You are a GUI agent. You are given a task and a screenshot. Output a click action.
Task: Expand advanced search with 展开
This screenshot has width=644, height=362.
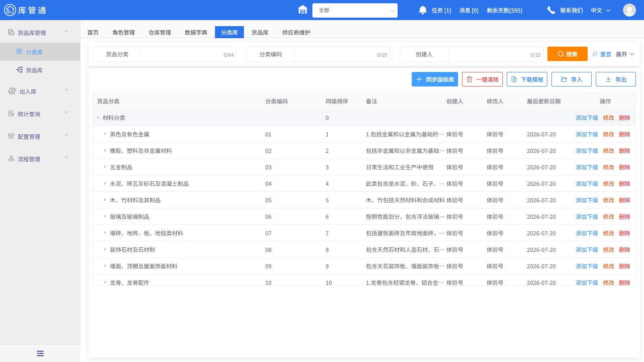625,54
